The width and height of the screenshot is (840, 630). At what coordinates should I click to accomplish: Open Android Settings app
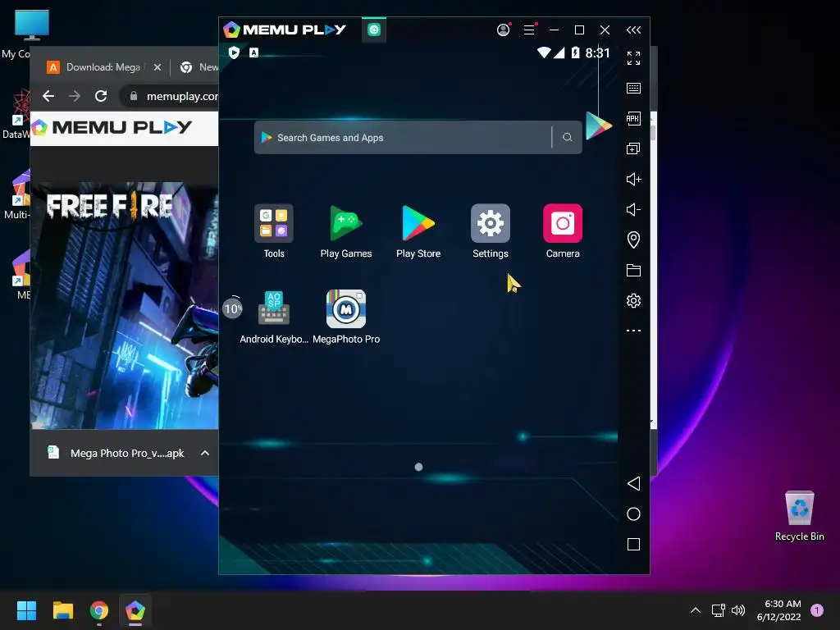(x=491, y=223)
